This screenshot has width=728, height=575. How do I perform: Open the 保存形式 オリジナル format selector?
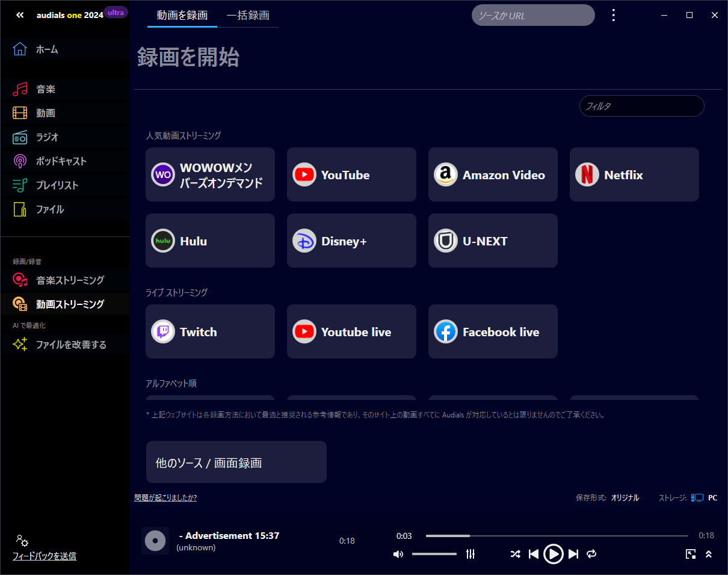[x=608, y=498]
